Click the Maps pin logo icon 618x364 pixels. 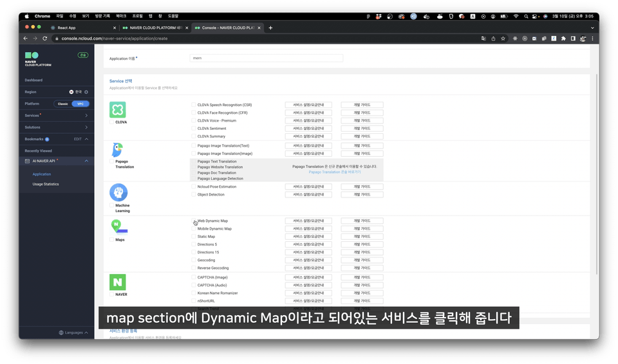tap(118, 226)
